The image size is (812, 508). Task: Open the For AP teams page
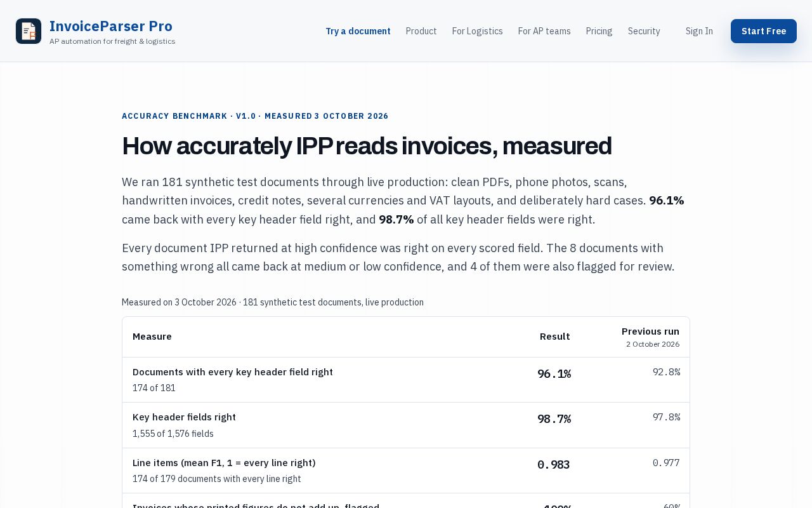544,31
